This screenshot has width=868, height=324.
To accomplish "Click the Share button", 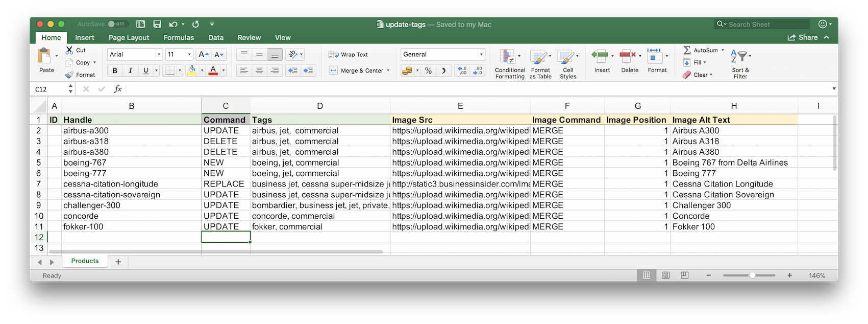I will click(803, 37).
